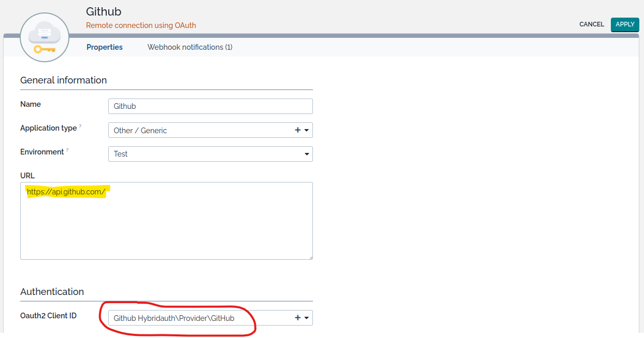Open the Webhook notifications (1) tab
Screen dimensions: 644x338
point(190,47)
